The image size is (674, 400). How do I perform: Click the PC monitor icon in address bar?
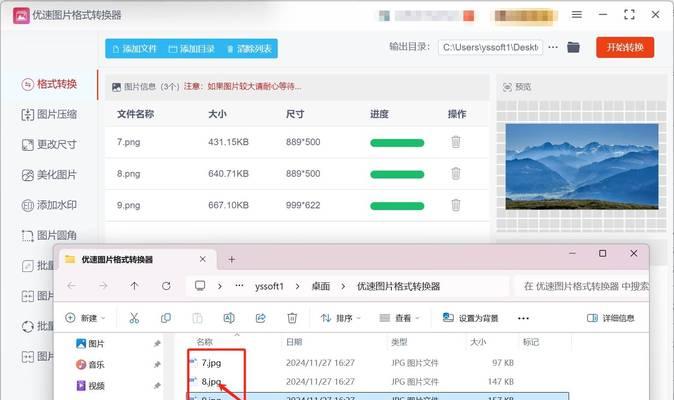[x=200, y=286]
